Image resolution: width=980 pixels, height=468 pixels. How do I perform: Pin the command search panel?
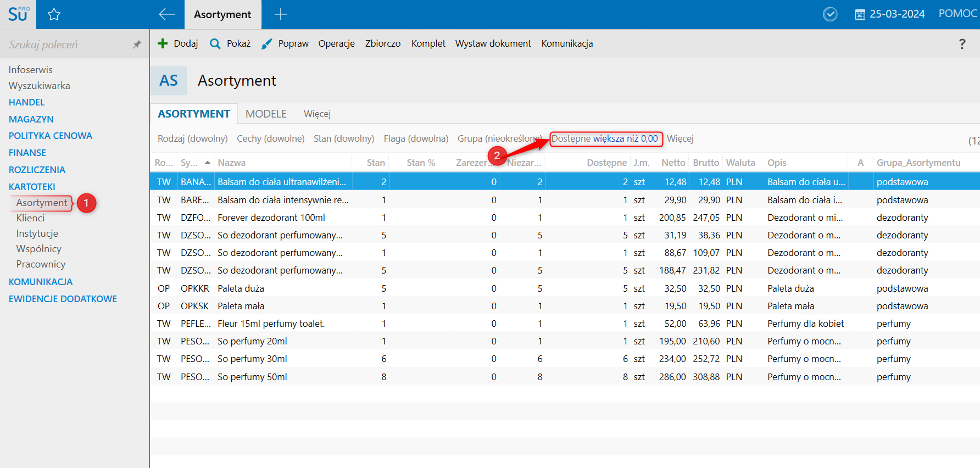(x=137, y=44)
